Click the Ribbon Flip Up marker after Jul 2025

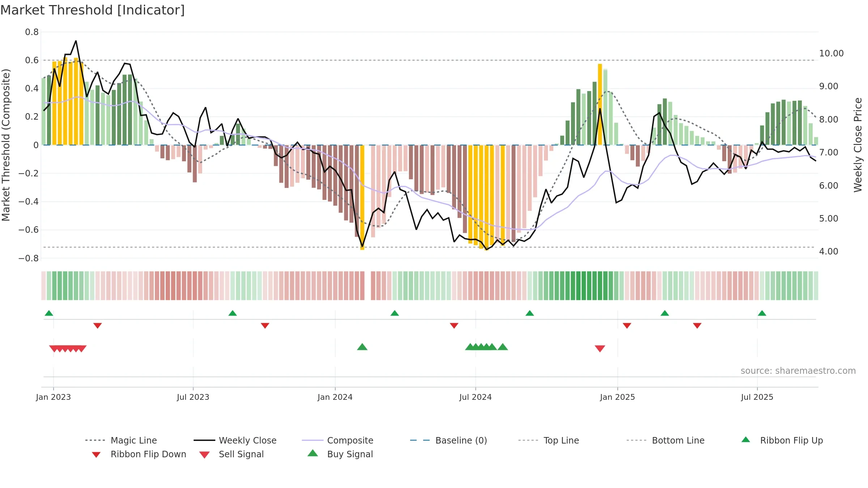tap(762, 313)
